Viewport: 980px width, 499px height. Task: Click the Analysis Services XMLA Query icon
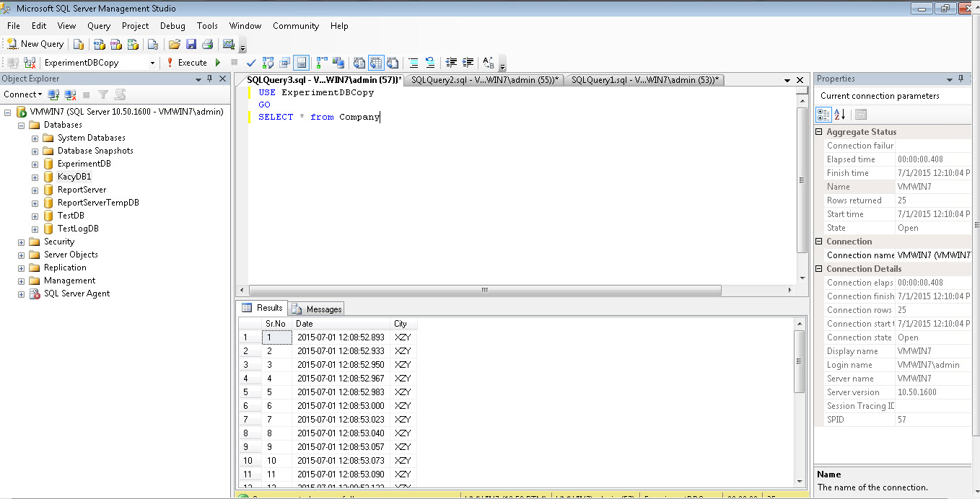click(132, 44)
